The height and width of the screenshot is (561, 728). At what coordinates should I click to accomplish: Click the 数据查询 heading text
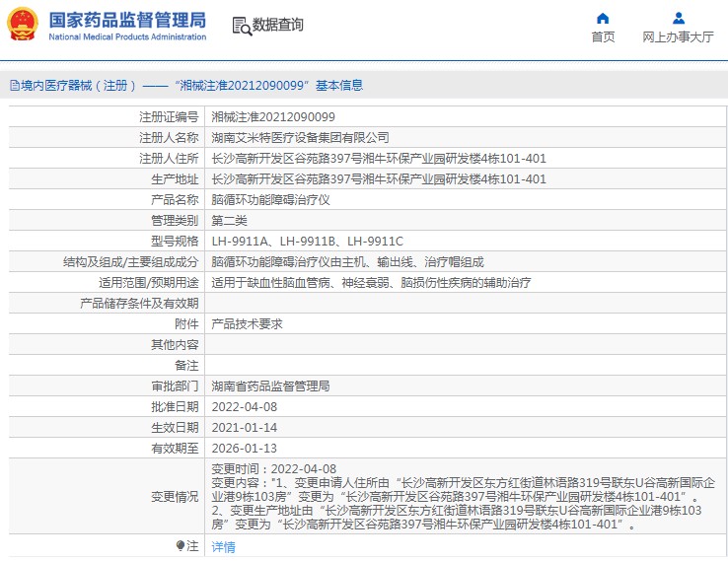pos(277,25)
